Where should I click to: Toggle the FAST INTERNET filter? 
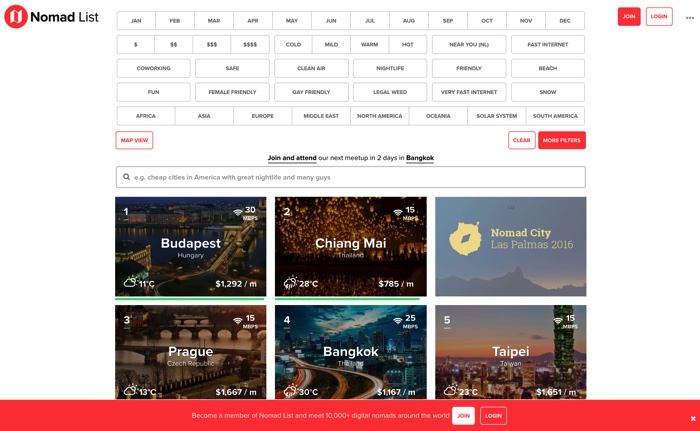(548, 44)
